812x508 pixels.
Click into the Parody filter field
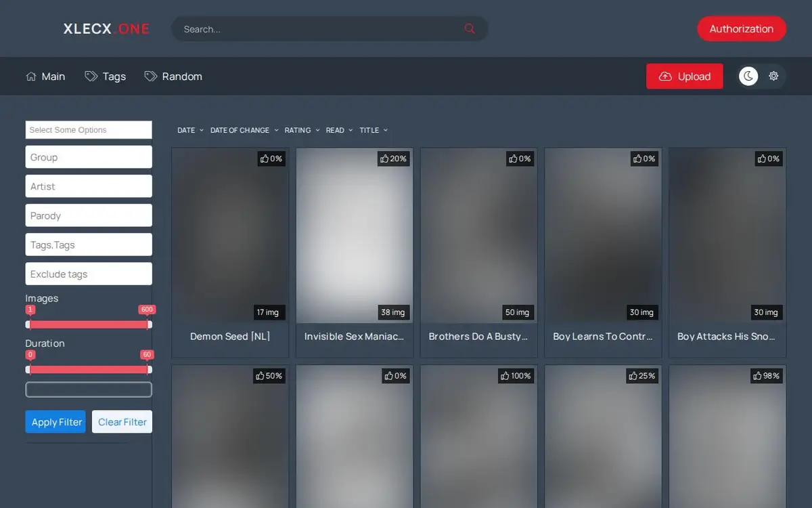tap(89, 215)
